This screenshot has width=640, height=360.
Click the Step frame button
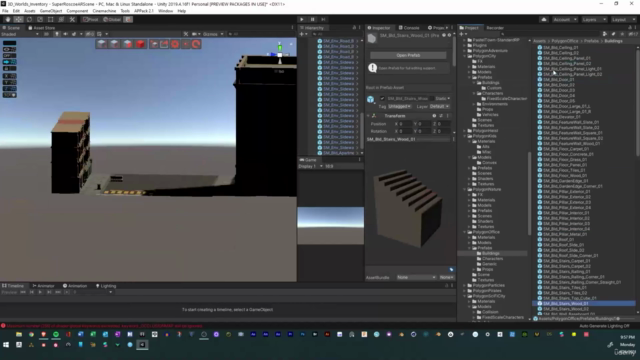[323, 19]
